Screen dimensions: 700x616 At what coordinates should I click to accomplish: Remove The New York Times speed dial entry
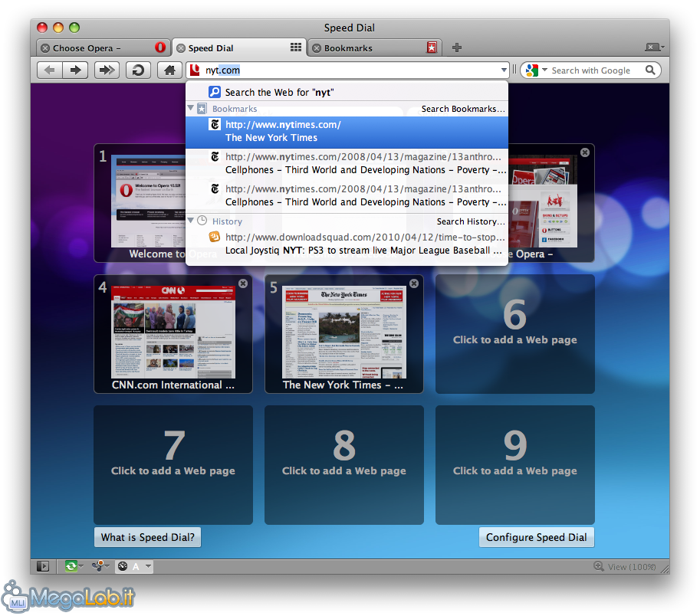click(414, 283)
